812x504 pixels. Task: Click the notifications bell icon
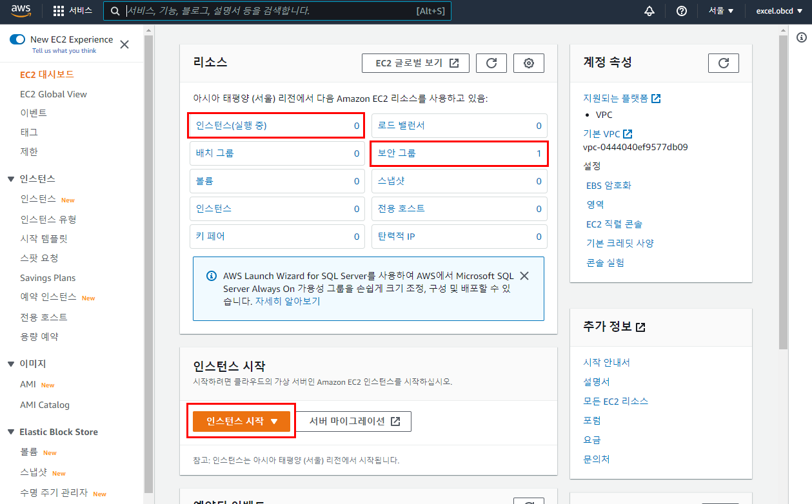pyautogui.click(x=649, y=11)
